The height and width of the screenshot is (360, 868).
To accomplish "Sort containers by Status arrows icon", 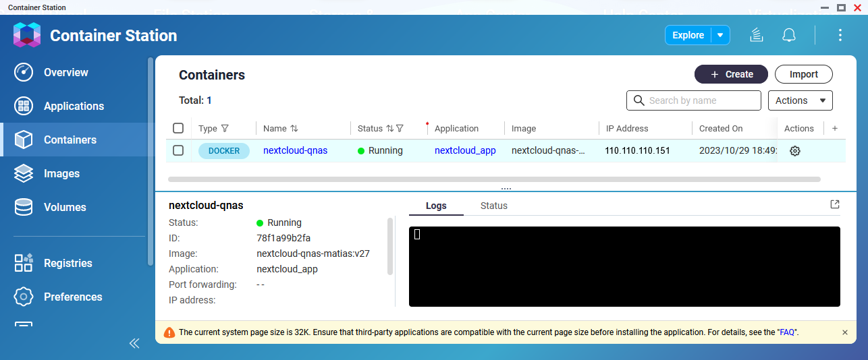I will point(389,128).
